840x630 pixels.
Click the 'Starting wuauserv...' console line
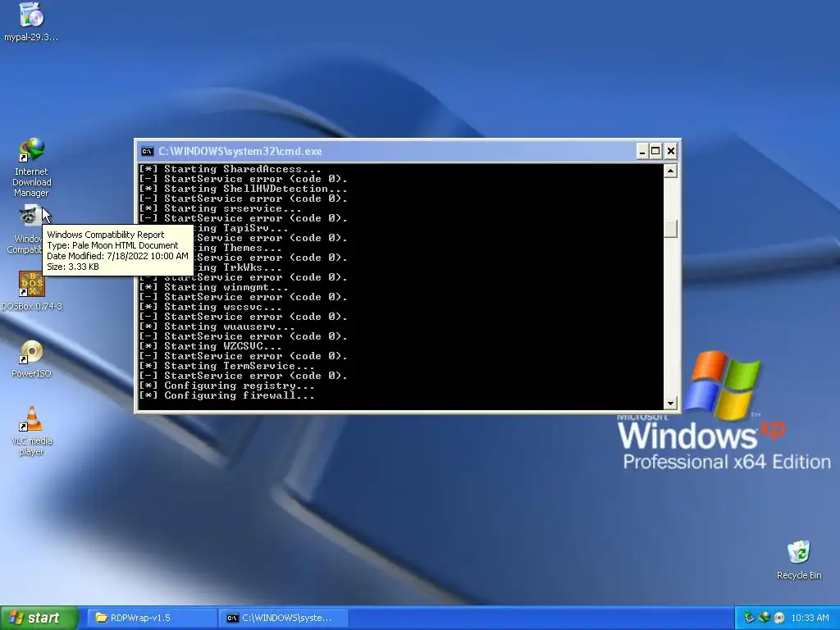coord(217,326)
